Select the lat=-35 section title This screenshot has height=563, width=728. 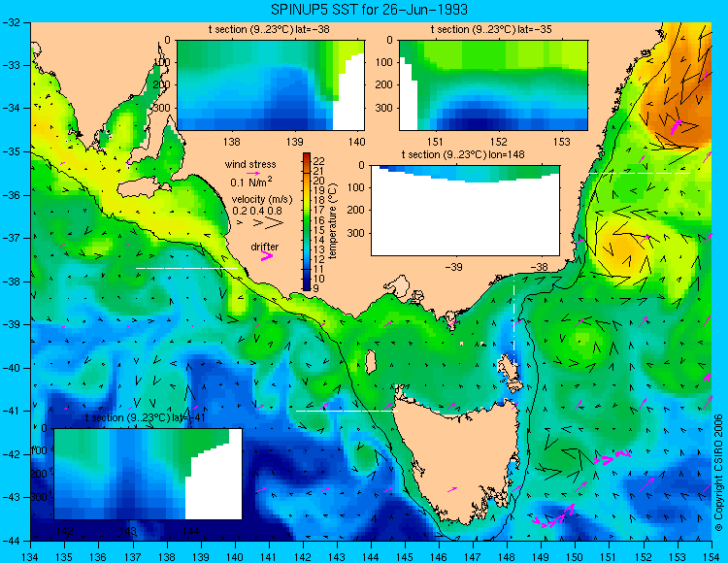491,29
